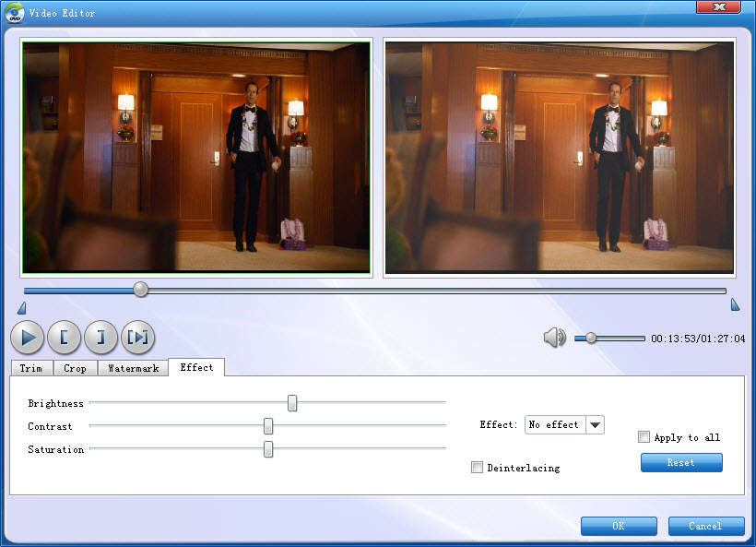Click the Saturation slider handle
Screen dimensions: 756x547
pos(268,449)
